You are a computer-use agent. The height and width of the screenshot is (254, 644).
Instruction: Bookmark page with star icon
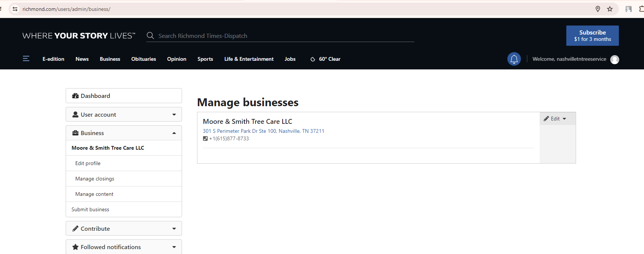pyautogui.click(x=610, y=9)
